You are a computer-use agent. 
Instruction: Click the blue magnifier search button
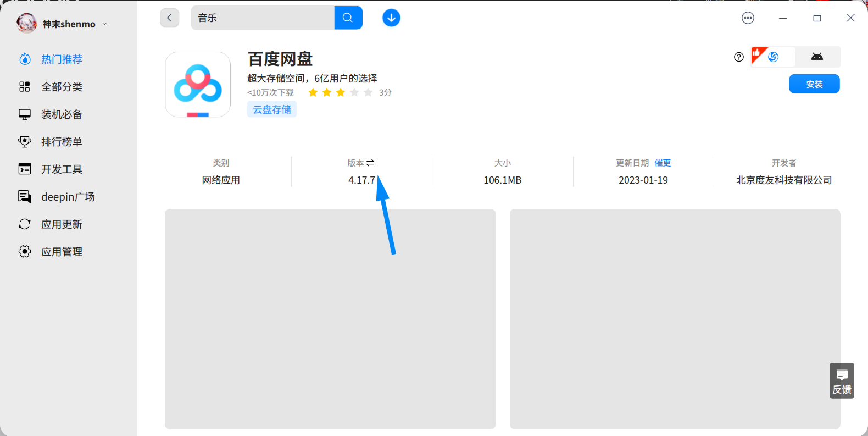(348, 18)
